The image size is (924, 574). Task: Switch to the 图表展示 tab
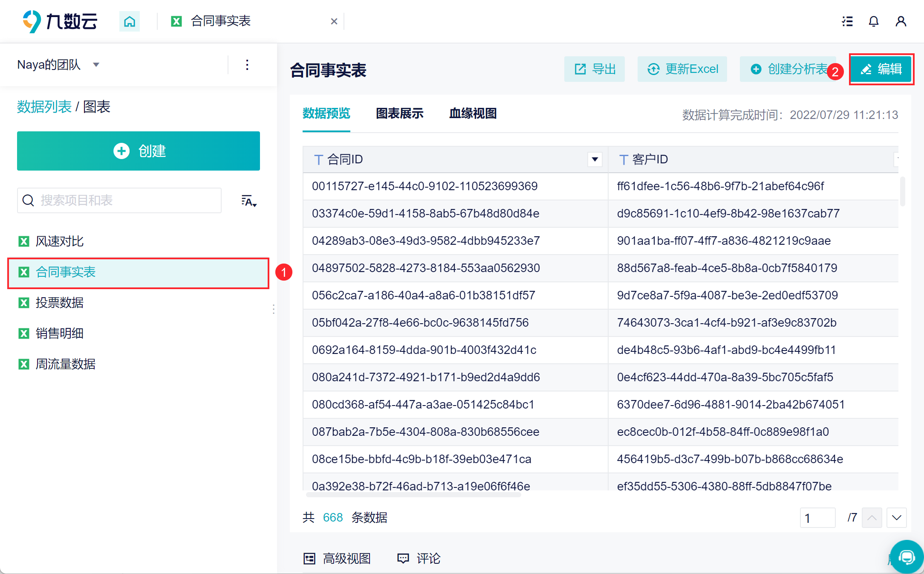(399, 113)
